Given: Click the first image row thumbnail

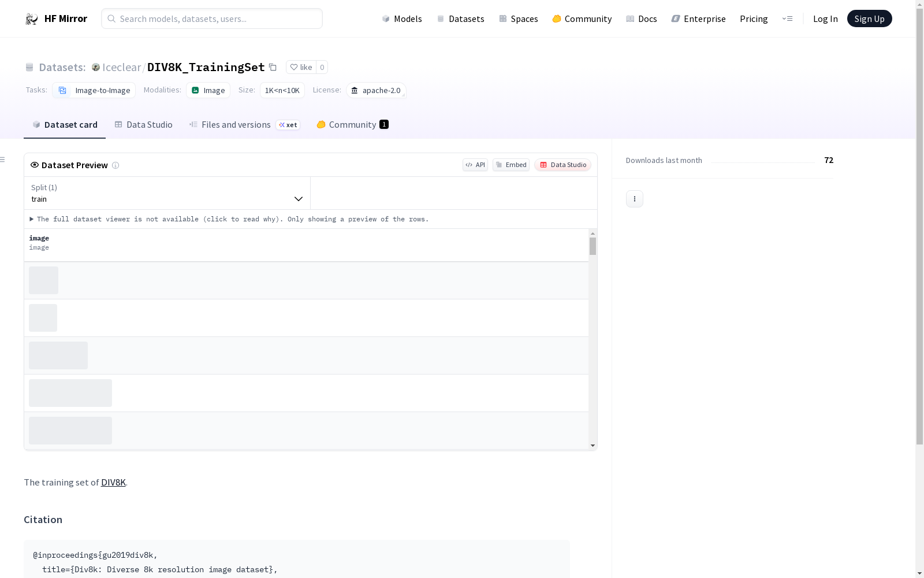Looking at the screenshot, I should pyautogui.click(x=44, y=280).
